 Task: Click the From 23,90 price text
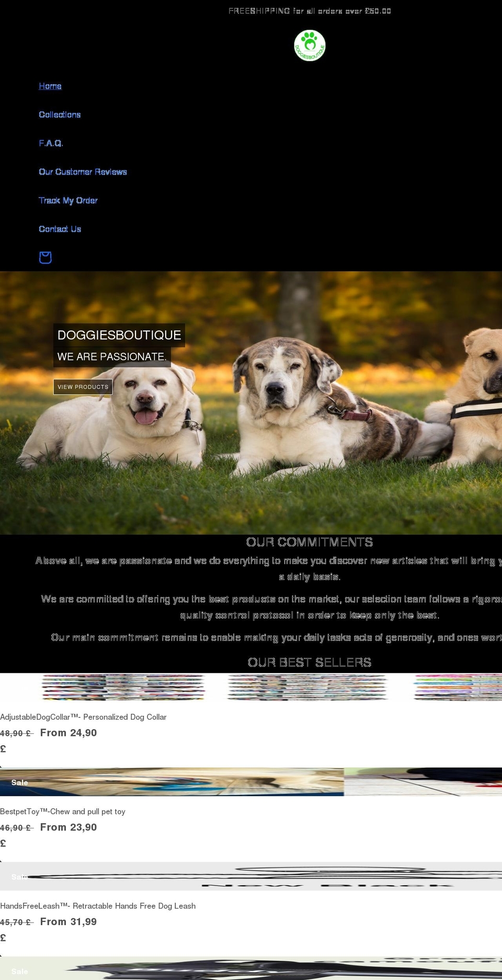69,827
